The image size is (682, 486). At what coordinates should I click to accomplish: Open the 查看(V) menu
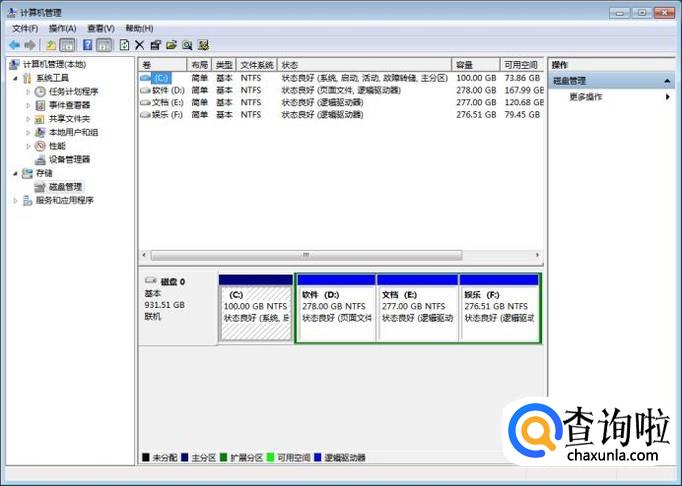pyautogui.click(x=100, y=29)
